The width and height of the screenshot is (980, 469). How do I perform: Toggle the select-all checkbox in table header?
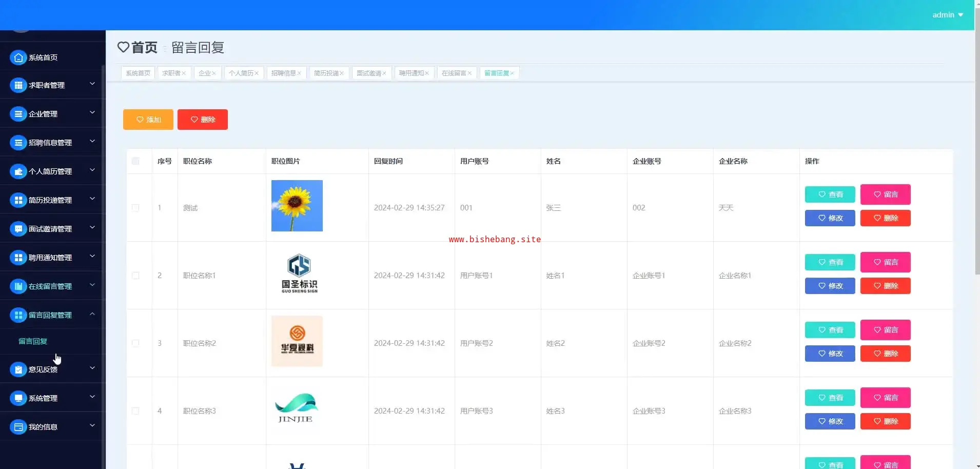(x=135, y=161)
